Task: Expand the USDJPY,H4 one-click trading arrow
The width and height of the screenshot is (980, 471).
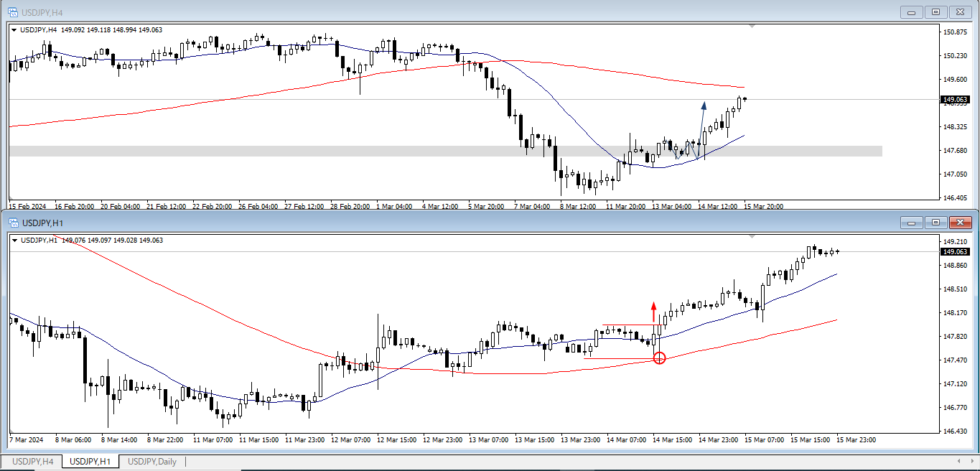Action: (x=14, y=30)
